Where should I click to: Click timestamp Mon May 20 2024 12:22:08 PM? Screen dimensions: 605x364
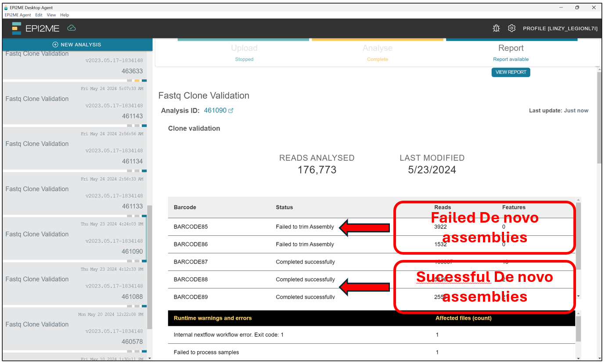point(111,314)
